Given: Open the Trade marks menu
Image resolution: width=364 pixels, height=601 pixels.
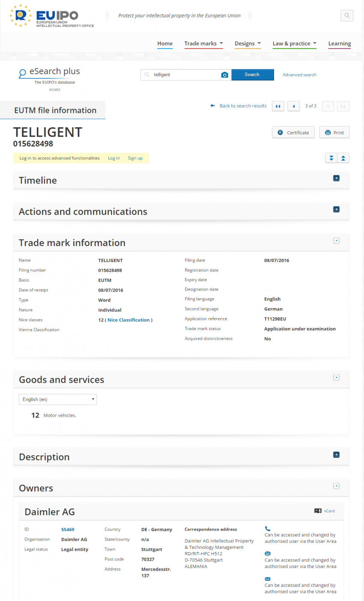Looking at the screenshot, I should (204, 44).
